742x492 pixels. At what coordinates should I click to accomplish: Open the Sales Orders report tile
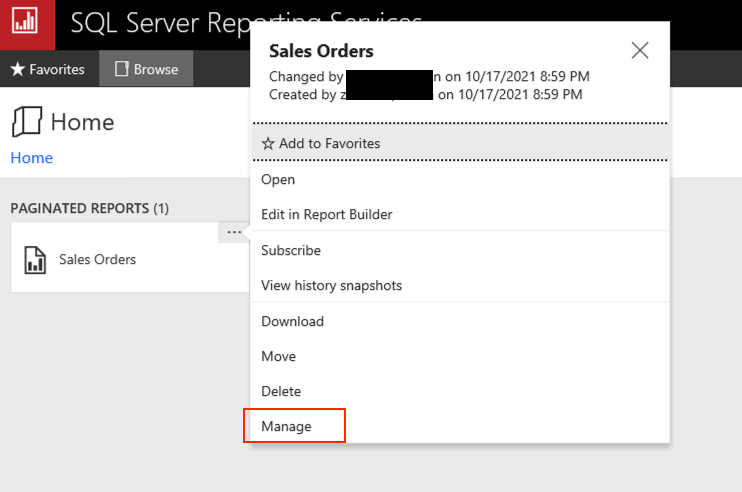coord(130,257)
